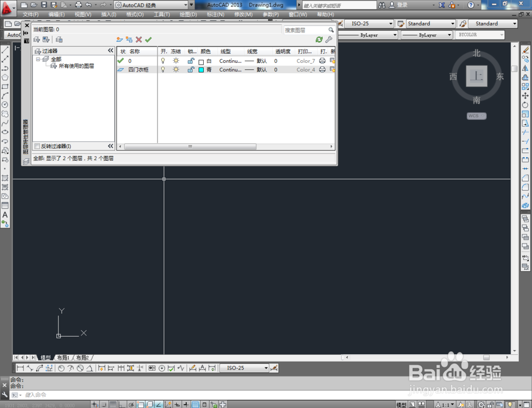Switch to the 布局2 tab
Viewport: 532px width, 408px height.
click(82, 358)
